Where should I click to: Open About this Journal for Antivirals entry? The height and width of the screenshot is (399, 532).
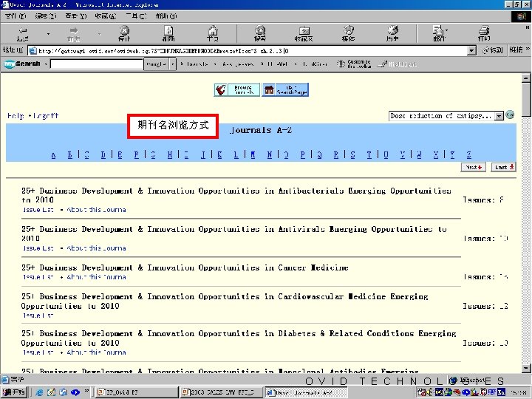(x=96, y=248)
